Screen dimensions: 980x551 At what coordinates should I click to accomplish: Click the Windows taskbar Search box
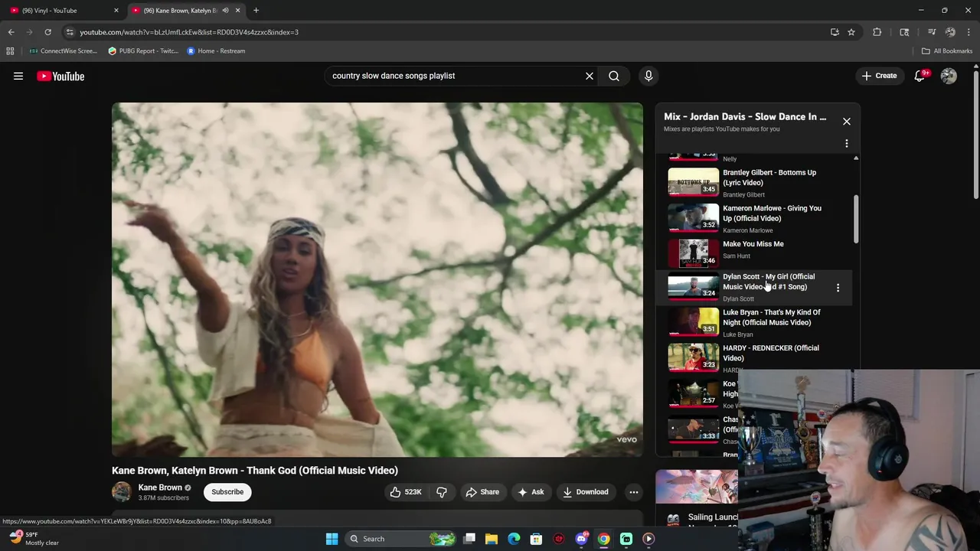(x=402, y=539)
